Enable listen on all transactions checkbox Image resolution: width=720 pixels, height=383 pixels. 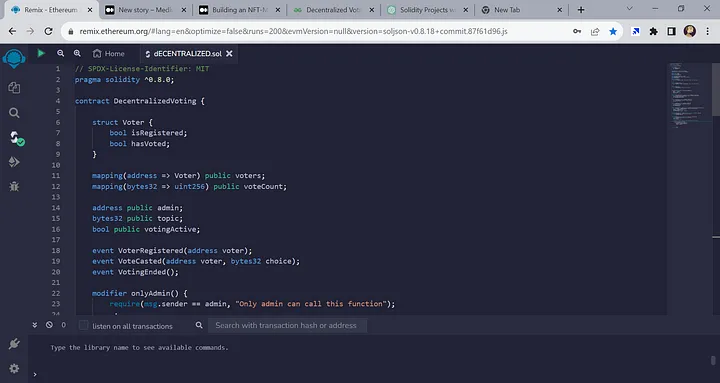[x=83, y=325]
